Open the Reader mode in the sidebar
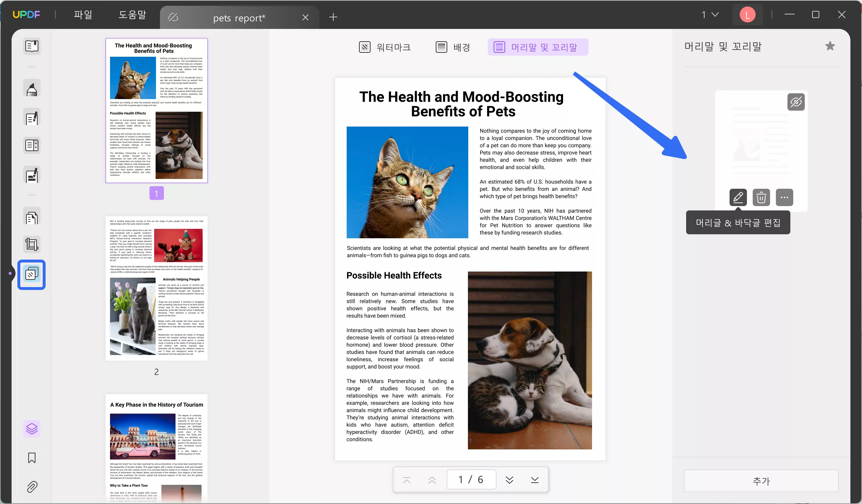This screenshot has height=504, width=862. [x=32, y=46]
